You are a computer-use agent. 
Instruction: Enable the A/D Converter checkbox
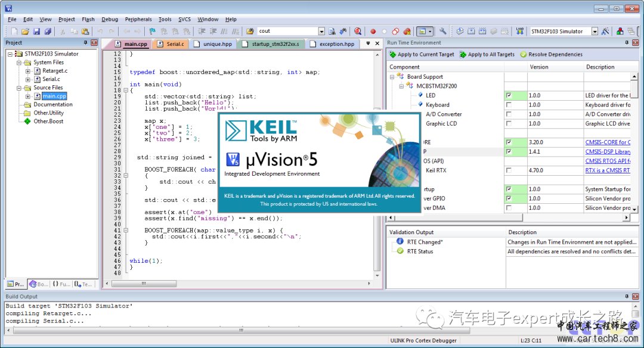tap(509, 114)
